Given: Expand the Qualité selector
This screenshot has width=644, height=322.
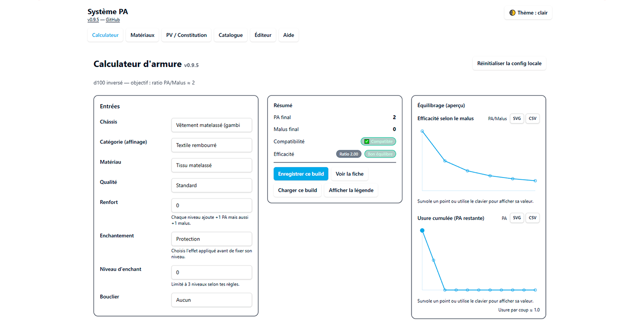Looking at the screenshot, I should 212,186.
